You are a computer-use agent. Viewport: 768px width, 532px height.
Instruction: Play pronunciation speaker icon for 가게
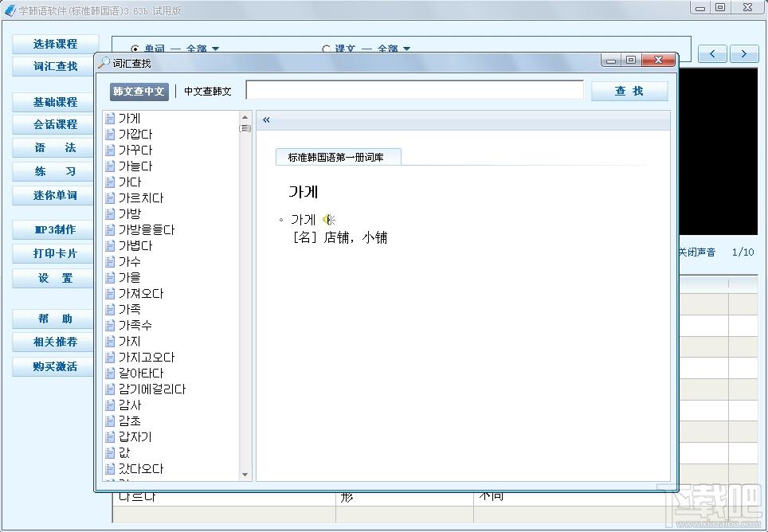[329, 220]
